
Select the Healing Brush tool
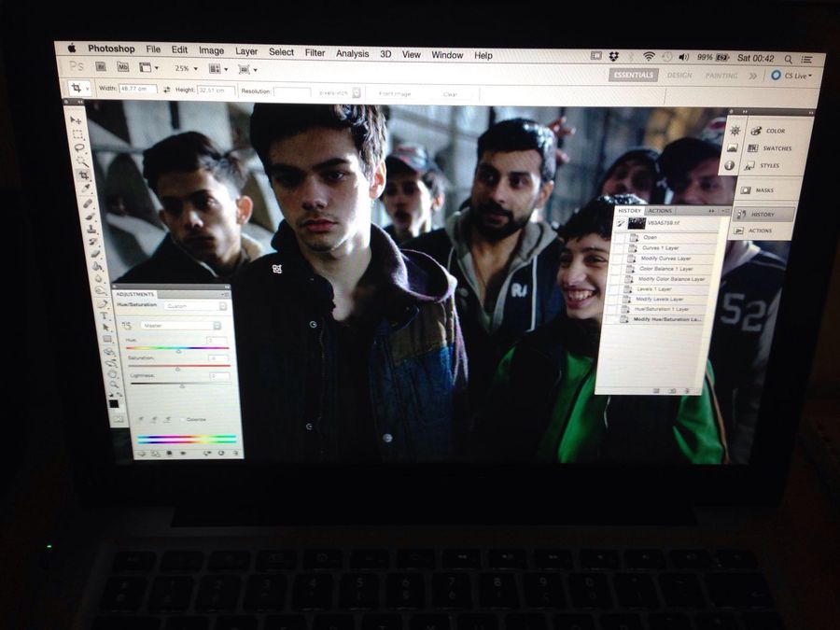88,203
